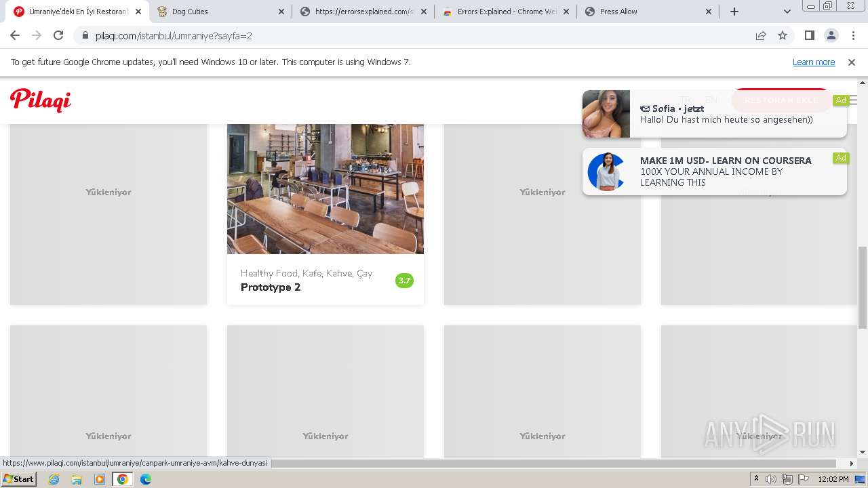The height and width of the screenshot is (488, 868).
Task: Click the Restoran Ekle button
Action: 781,100
